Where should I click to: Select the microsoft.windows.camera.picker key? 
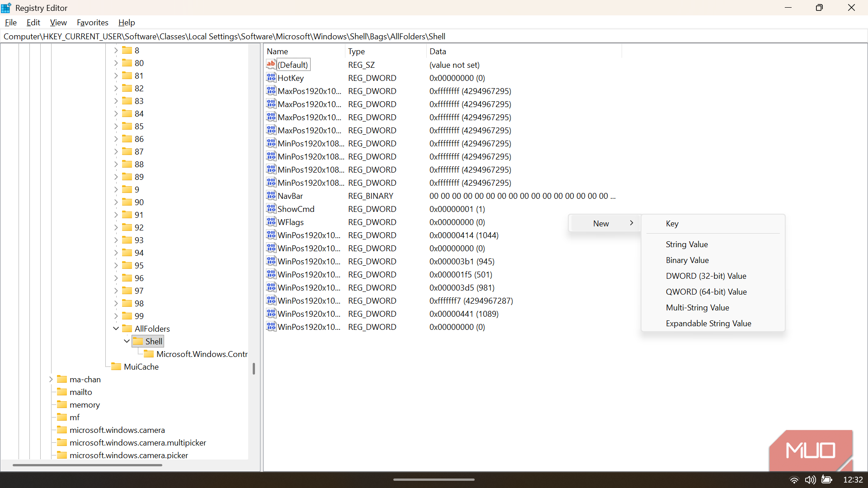(x=129, y=455)
